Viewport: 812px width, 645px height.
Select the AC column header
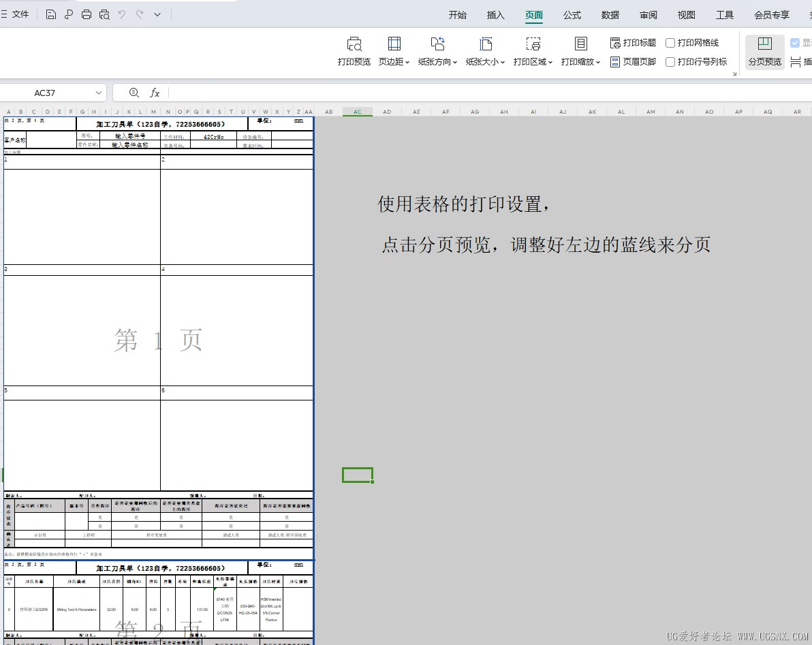pos(357,112)
